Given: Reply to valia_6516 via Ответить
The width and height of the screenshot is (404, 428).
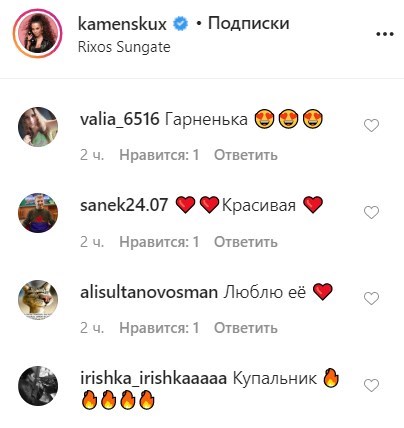Looking at the screenshot, I should coord(246,155).
